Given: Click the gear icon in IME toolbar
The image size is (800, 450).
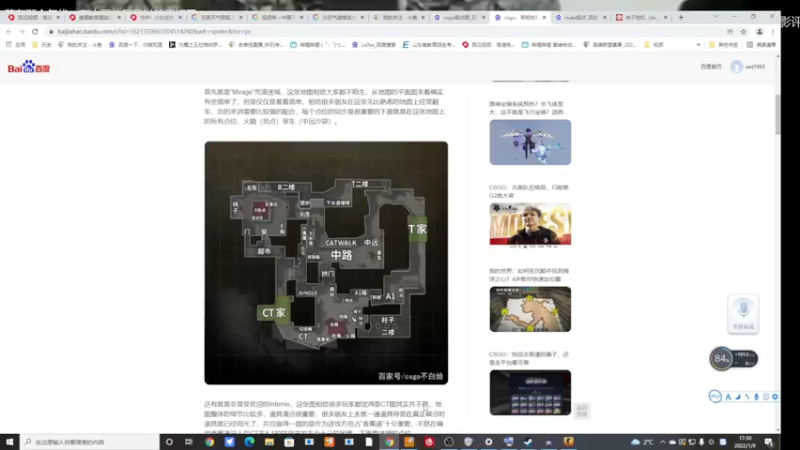Looking at the screenshot, I should click(x=775, y=396).
